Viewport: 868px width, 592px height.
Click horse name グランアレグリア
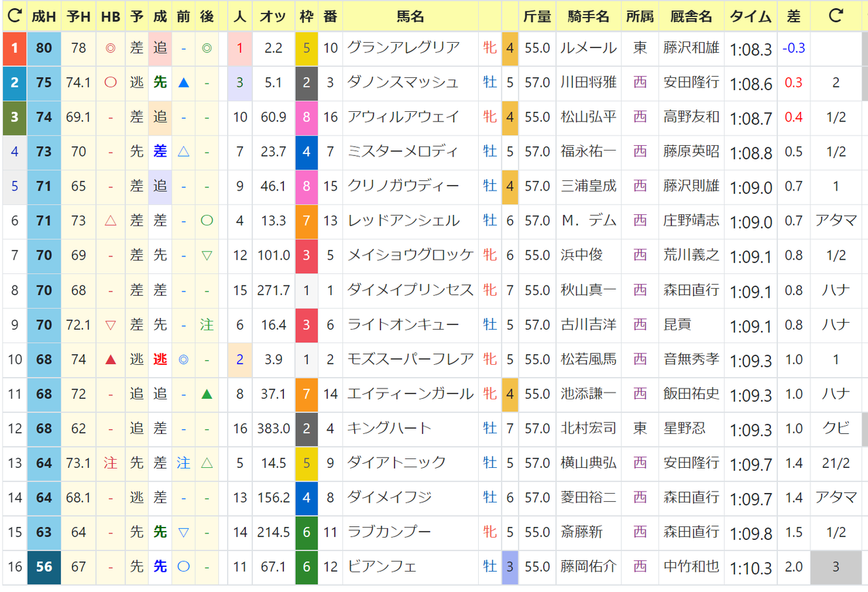coord(403,47)
